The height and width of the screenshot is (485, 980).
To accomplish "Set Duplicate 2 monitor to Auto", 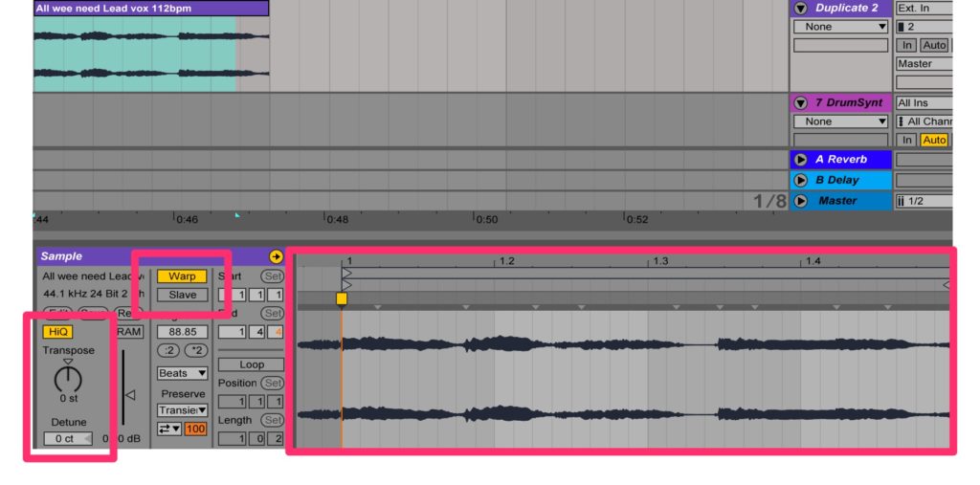I will coord(934,45).
